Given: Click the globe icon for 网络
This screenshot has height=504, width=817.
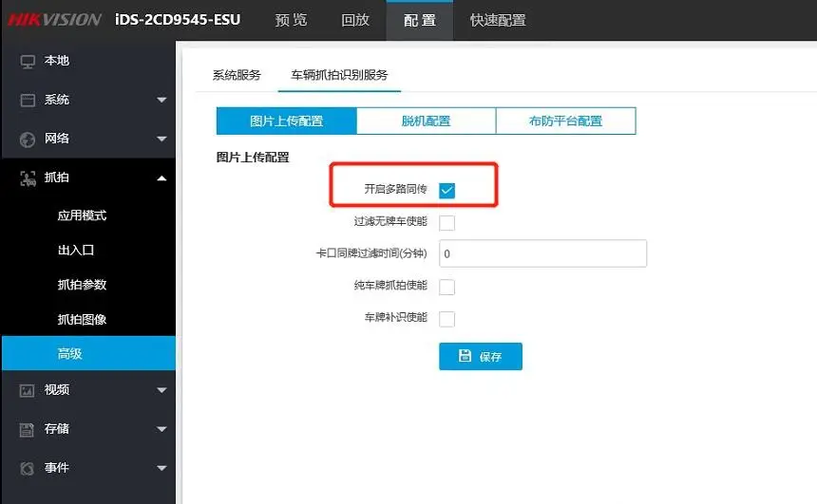Looking at the screenshot, I should click(x=28, y=140).
